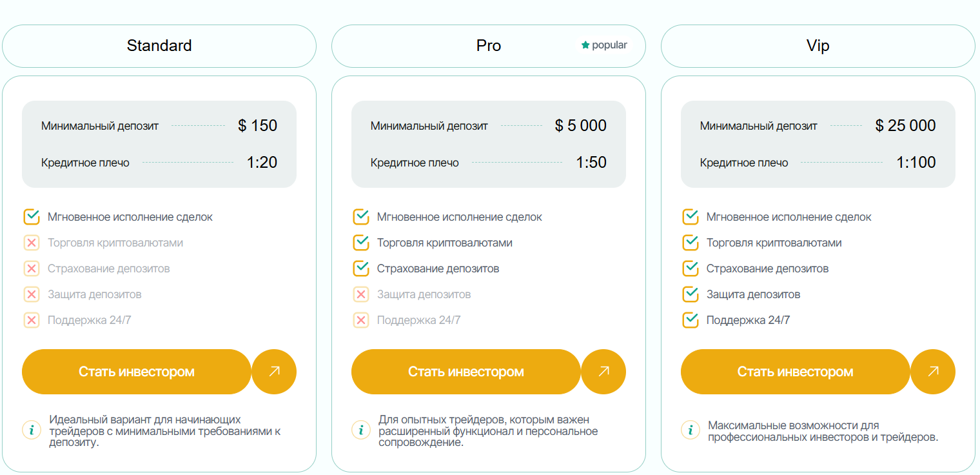The height and width of the screenshot is (475, 980).
Task: Click the arrow icon beside Pro's investor button
Action: (603, 371)
